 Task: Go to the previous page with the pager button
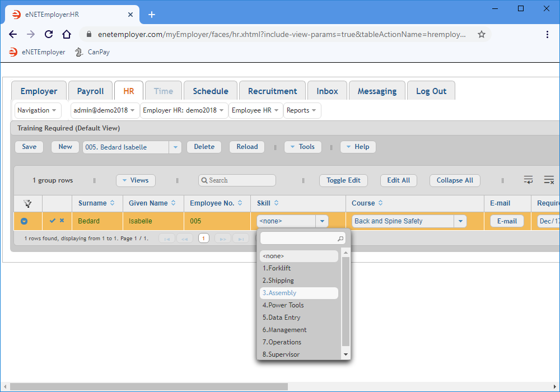(185, 239)
